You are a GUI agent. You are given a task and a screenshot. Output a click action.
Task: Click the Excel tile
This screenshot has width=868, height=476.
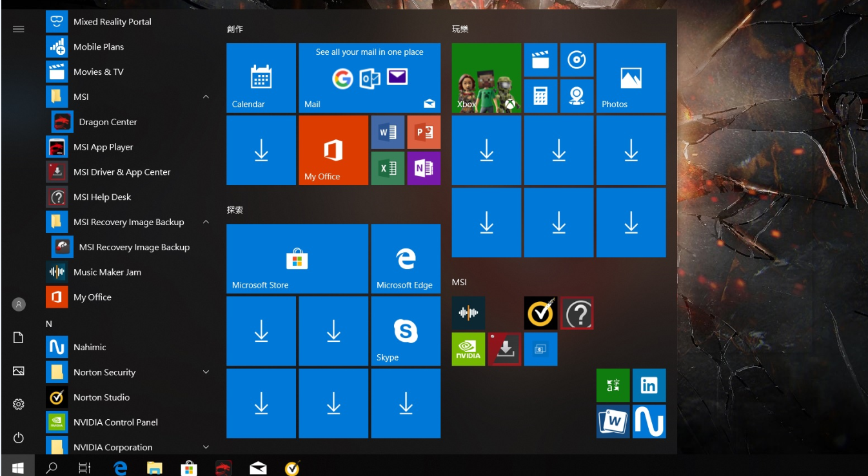click(x=388, y=168)
